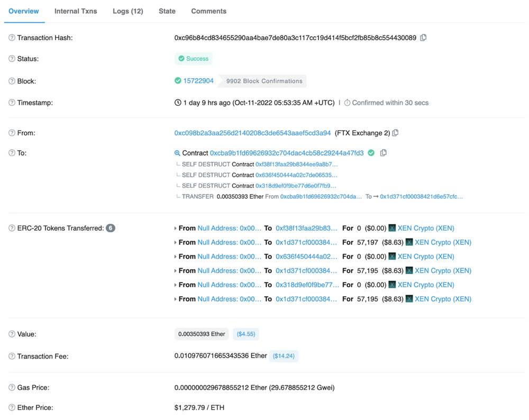Expand the last XEN token transfer row arrow
The width and height of the screenshot is (529, 420).
click(176, 299)
